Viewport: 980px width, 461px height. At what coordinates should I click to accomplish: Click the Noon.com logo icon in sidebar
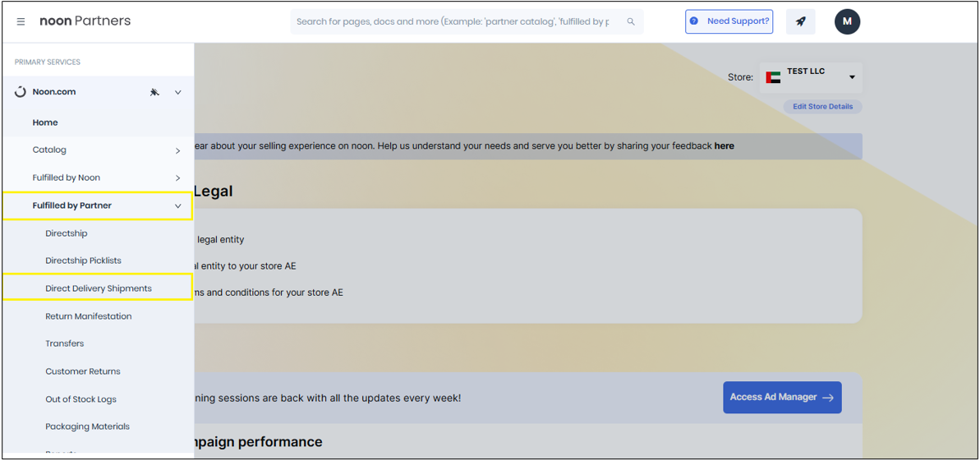click(x=21, y=92)
